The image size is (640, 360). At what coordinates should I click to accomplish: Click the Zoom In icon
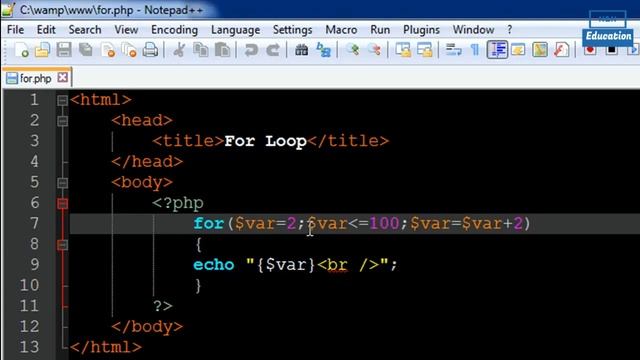point(353,50)
